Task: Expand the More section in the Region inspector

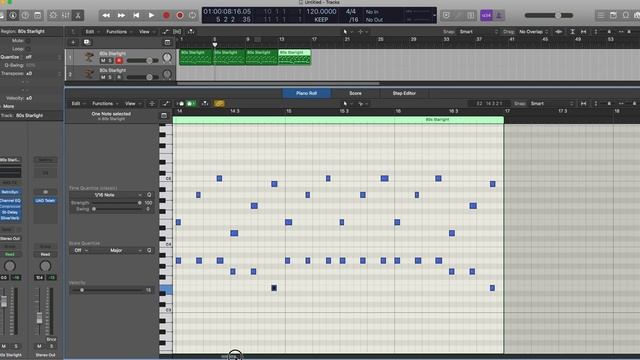Action: coord(8,107)
